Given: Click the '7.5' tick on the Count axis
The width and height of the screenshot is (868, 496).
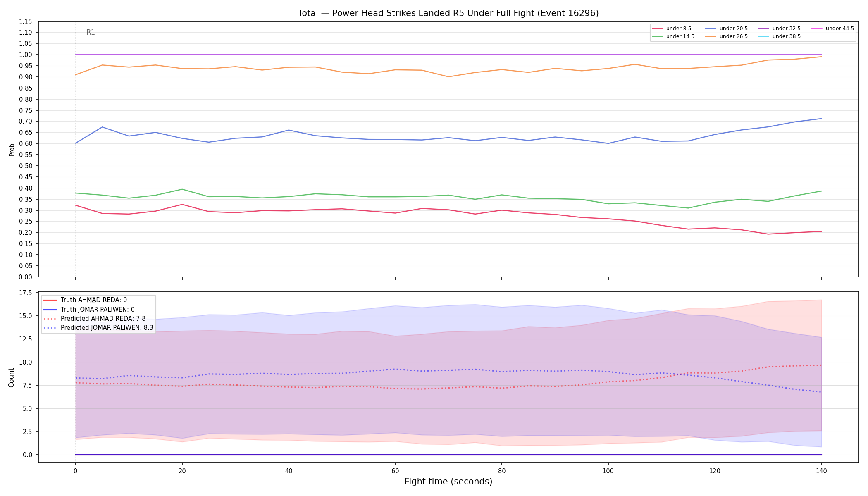Looking at the screenshot, I should point(27,386).
